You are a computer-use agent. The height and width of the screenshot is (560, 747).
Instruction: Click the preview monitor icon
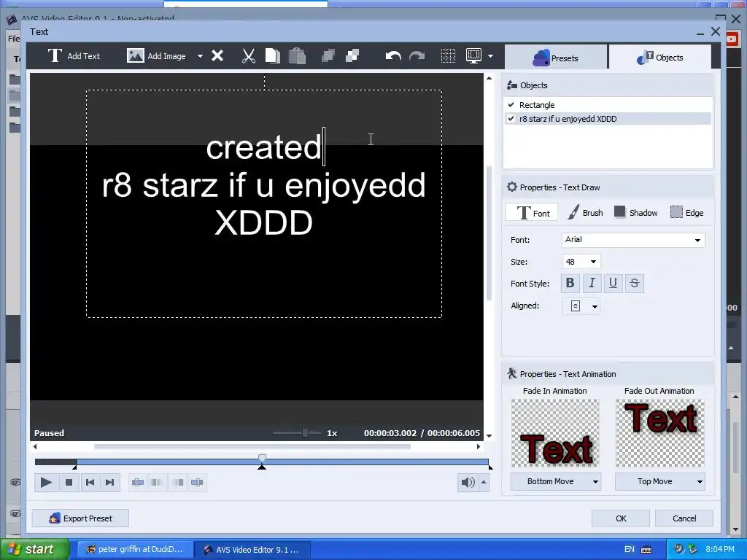473,55
